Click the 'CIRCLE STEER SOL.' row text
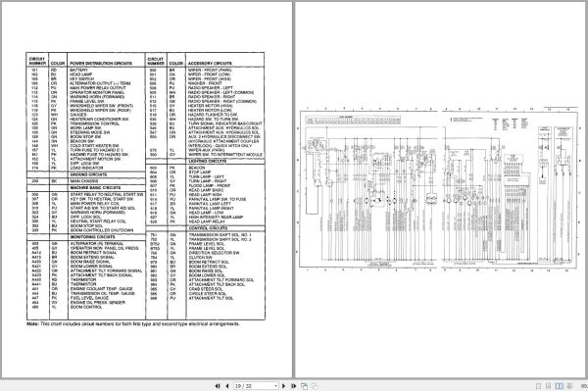 (x=208, y=294)
